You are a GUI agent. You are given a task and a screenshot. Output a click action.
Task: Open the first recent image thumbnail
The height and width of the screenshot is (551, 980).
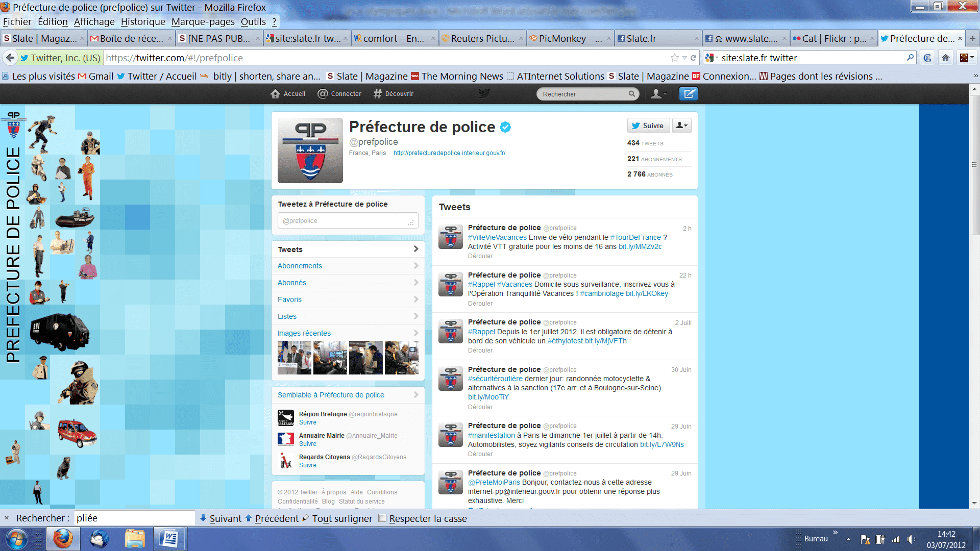pos(295,358)
